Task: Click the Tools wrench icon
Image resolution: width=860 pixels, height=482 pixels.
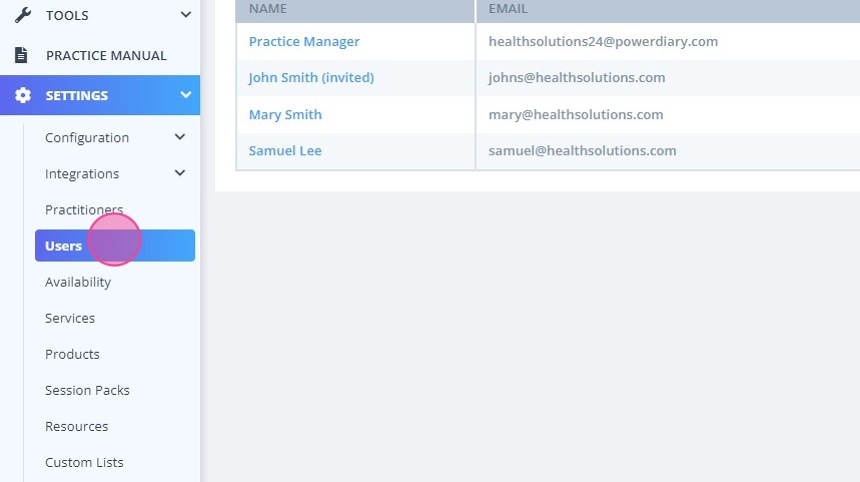Action: 22,15
